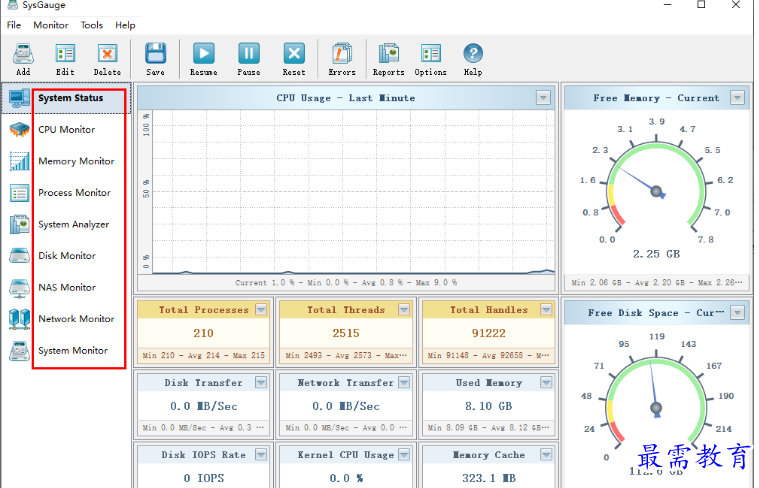
Task: Open Network Transfer dropdown arrow
Action: (x=404, y=382)
